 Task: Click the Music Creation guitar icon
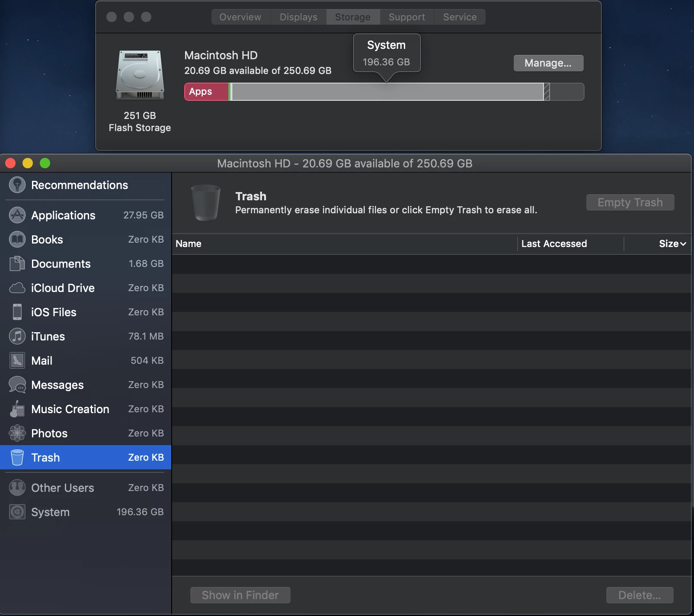17,409
